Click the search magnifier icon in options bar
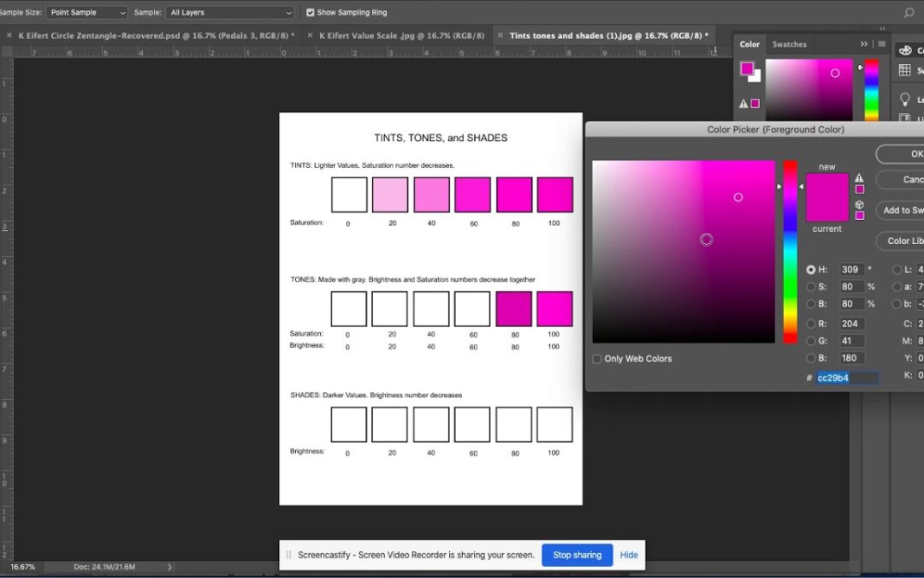The height and width of the screenshot is (578, 924). (x=909, y=12)
